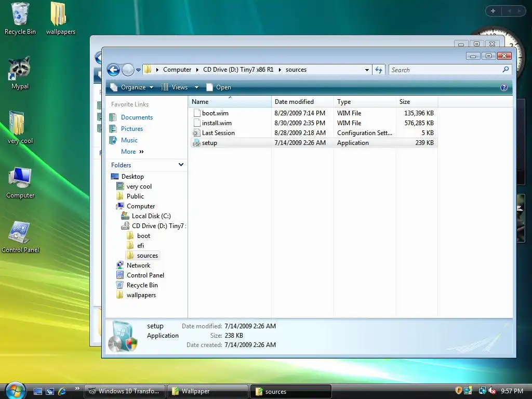Select very cool in the folder tree
532x399 pixels.
(x=134, y=187)
